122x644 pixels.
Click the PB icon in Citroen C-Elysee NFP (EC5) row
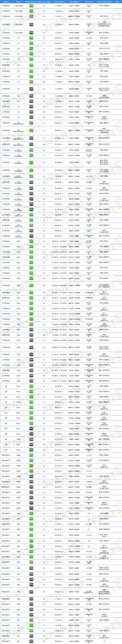click(31, 16)
